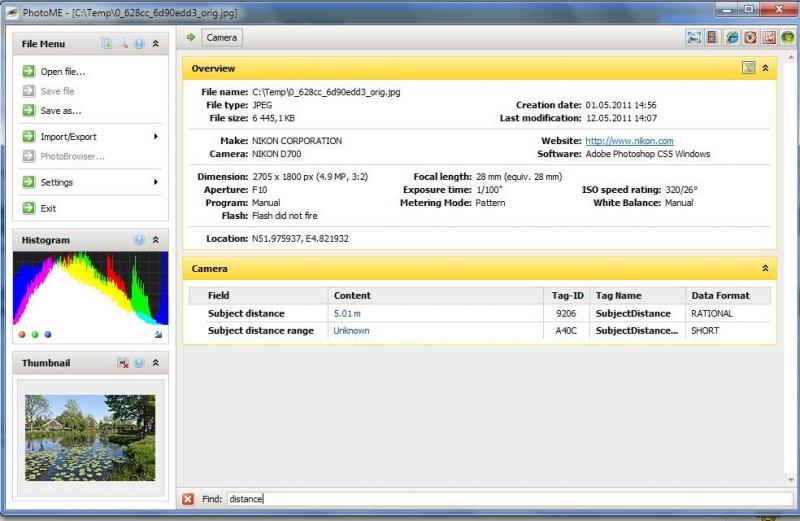The image size is (800, 521).
Task: Collapse the File Menu panel
Action: coord(156,44)
